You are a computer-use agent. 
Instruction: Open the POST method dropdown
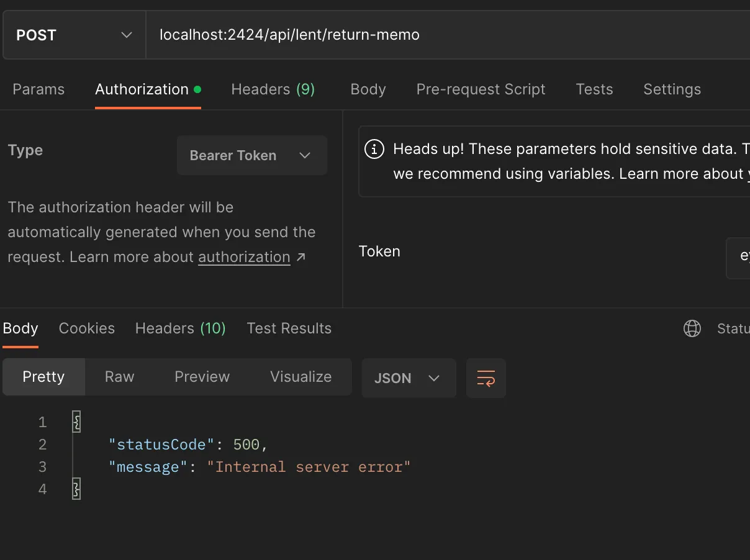(x=75, y=35)
